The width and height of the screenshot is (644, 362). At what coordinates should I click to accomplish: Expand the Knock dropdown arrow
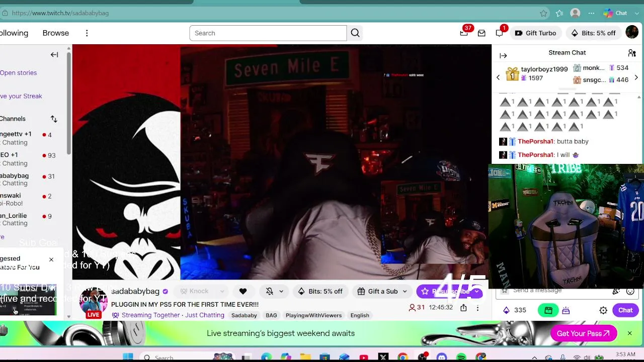[x=222, y=291]
